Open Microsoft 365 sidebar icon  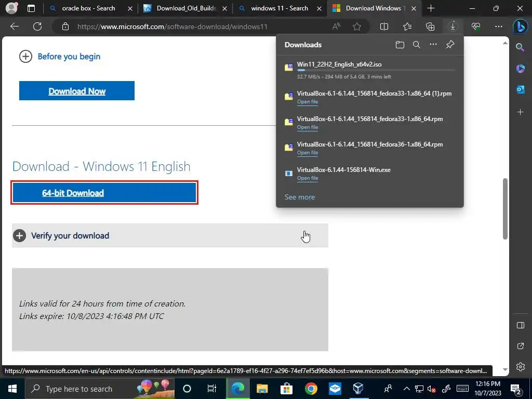pos(520,69)
